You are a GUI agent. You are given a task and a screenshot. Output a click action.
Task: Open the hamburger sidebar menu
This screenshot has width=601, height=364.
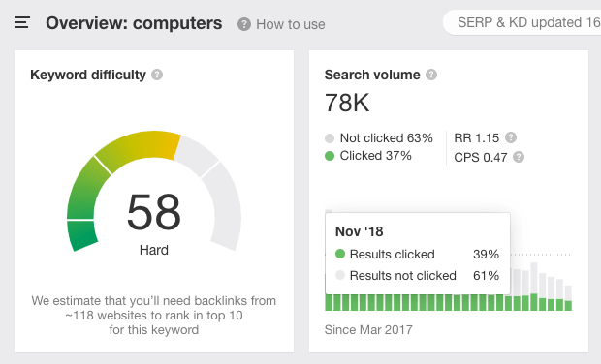coord(22,22)
